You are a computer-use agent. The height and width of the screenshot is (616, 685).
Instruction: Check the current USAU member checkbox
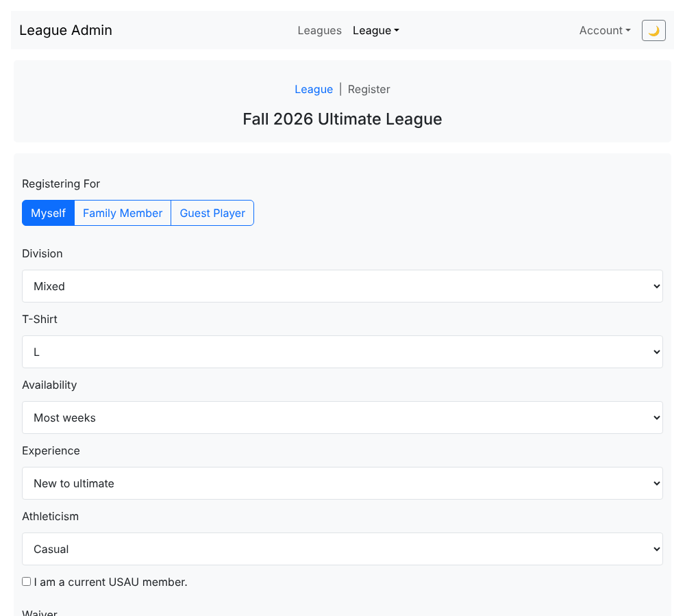(27, 582)
